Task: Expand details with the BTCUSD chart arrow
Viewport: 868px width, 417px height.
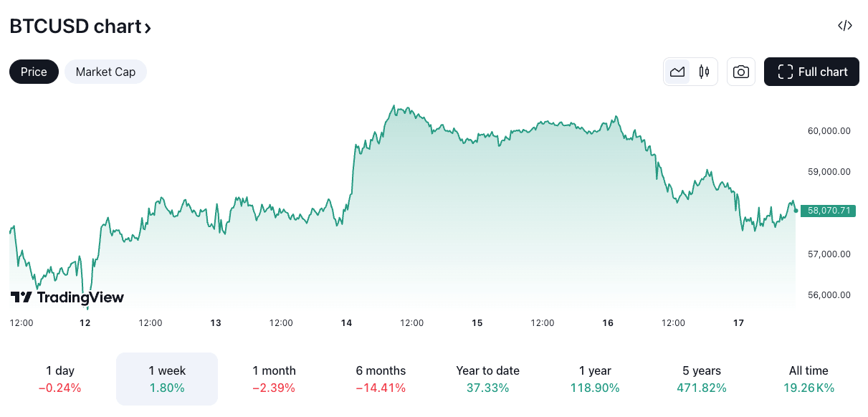Action: (148, 27)
